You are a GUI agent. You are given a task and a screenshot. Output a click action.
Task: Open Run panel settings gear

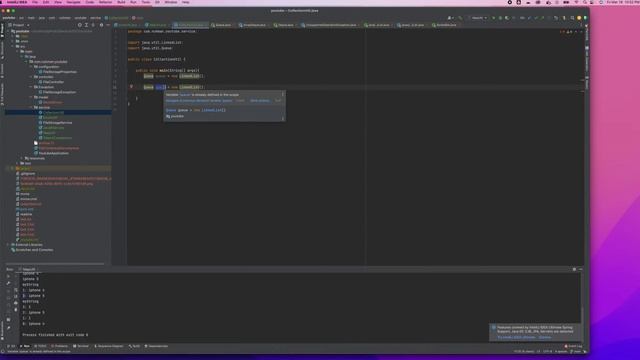pyautogui.click(x=574, y=269)
